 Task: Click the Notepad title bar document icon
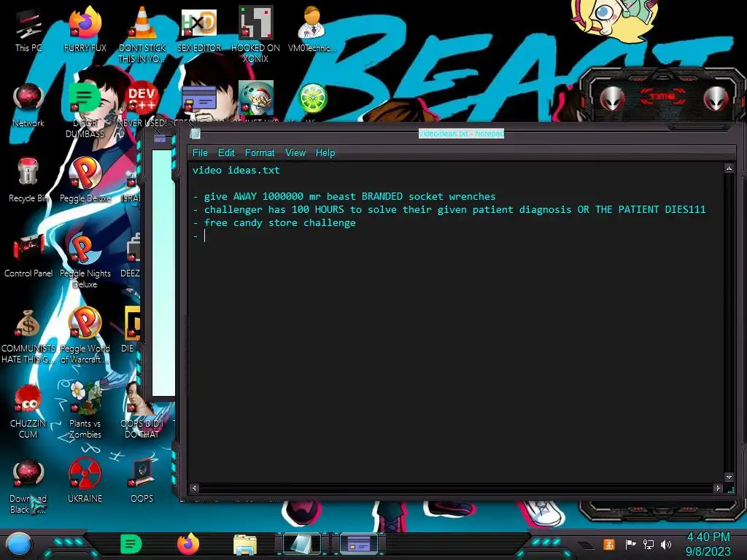[x=195, y=134]
